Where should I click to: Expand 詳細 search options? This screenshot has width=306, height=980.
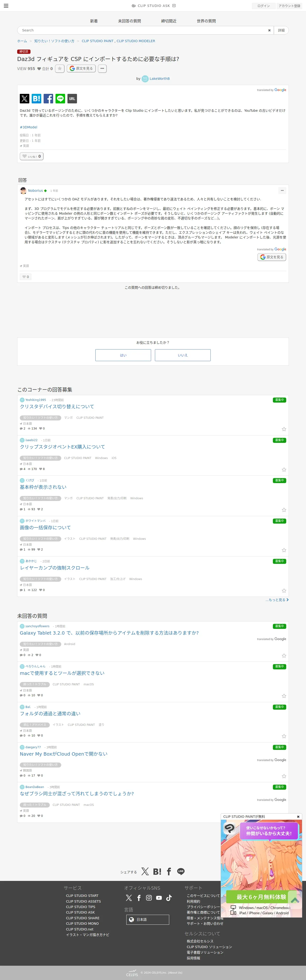pos(281,30)
